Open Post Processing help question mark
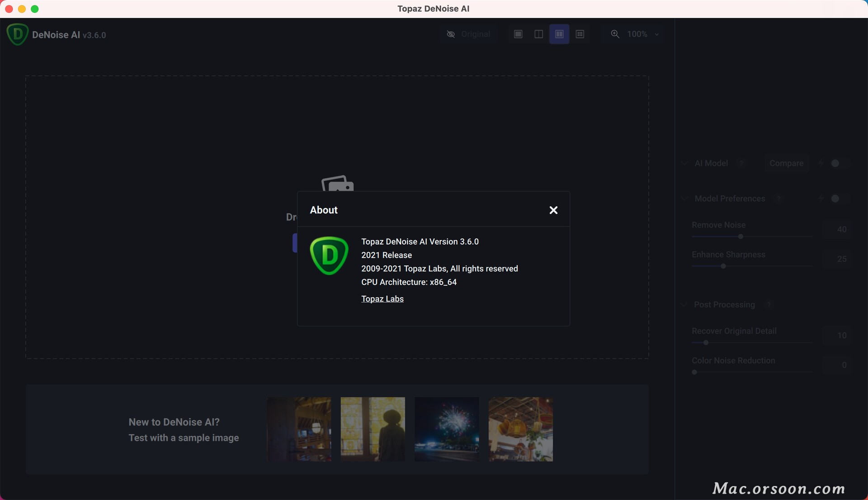This screenshot has width=868, height=500. pos(769,305)
